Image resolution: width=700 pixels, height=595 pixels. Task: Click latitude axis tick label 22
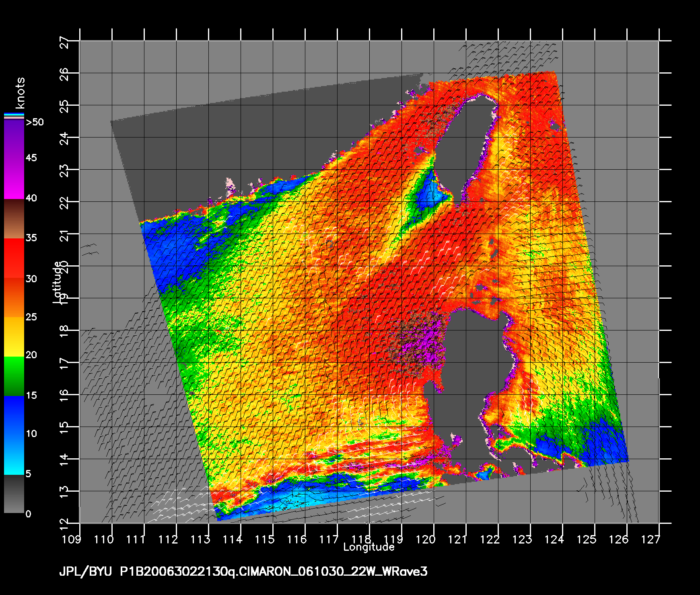pos(64,203)
